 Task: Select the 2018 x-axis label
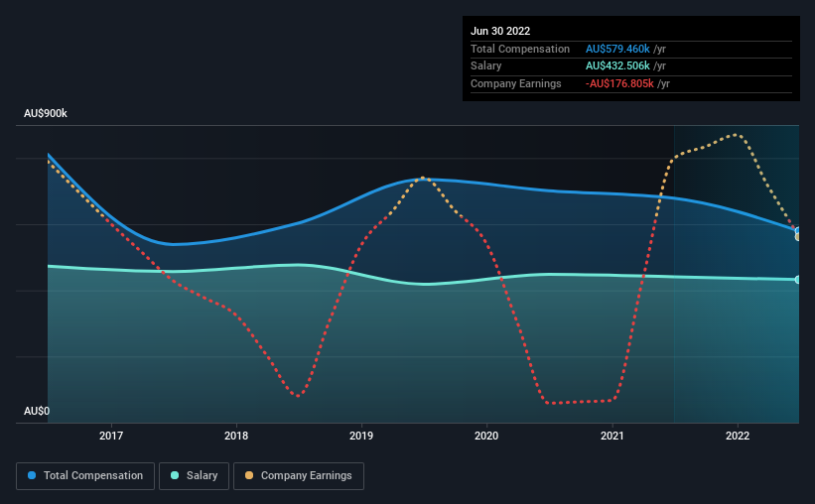[x=236, y=436]
